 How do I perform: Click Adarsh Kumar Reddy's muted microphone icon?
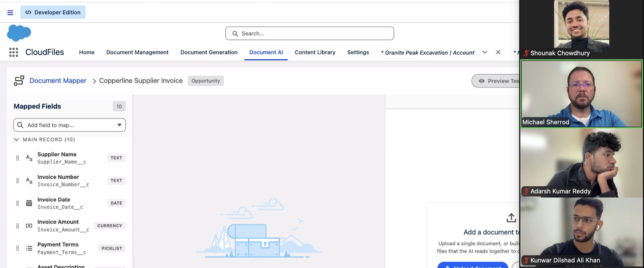click(x=526, y=191)
